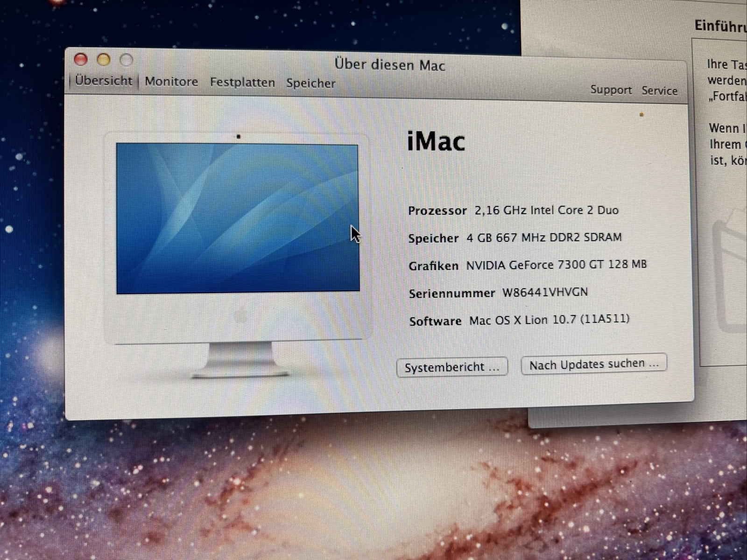
Task: Click the serial number W86441VHVGN
Action: click(x=545, y=292)
